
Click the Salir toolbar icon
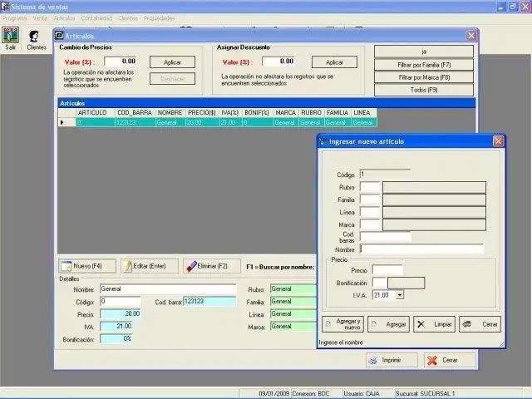pyautogui.click(x=11, y=38)
